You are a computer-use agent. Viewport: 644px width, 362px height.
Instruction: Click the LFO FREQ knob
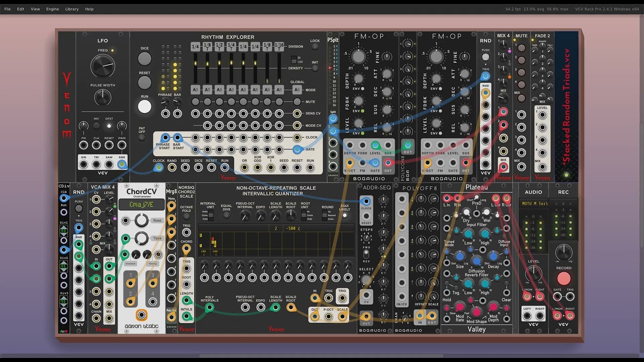pyautogui.click(x=103, y=66)
